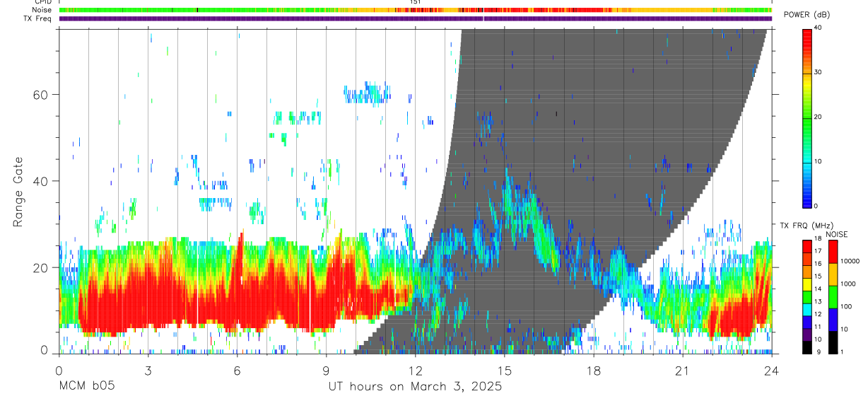Click the 'Noise' row label at top
Viewport: 868px width, 401px height.
tap(43, 10)
